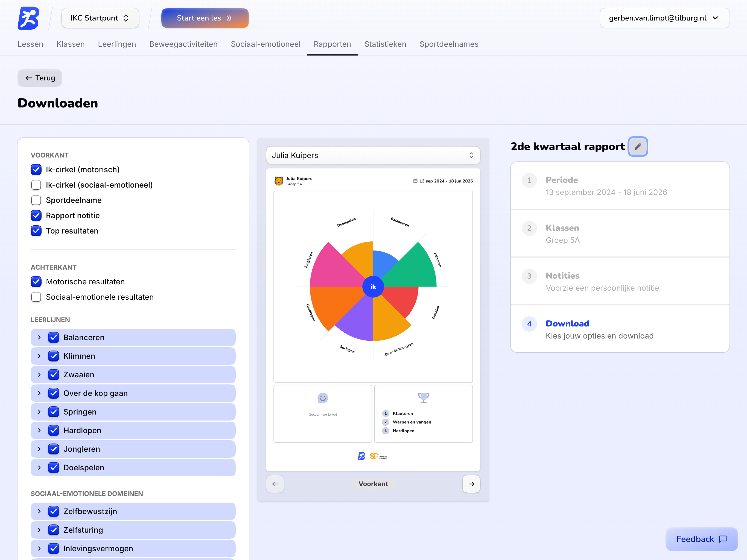Click the cat avatar next to Julia Kuipers
747x560 pixels.
coord(279,181)
